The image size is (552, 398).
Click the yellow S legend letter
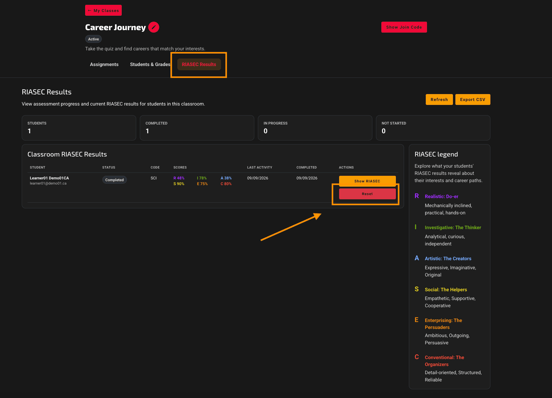(x=416, y=289)
